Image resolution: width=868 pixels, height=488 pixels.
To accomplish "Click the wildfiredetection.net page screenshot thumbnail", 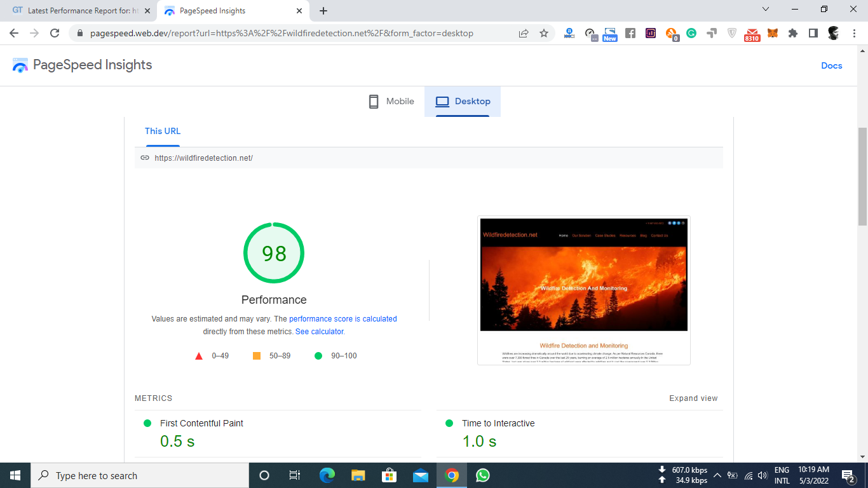I will 583,290.
